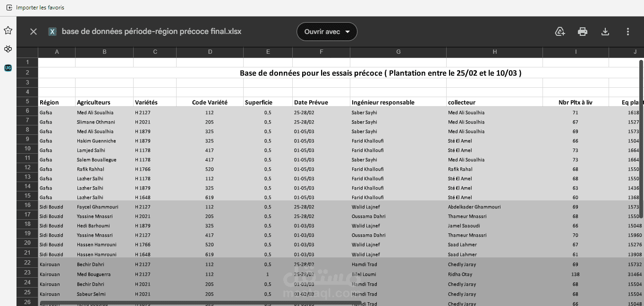644x306 pixels.
Task: Download the xlsx file
Action: click(x=605, y=32)
